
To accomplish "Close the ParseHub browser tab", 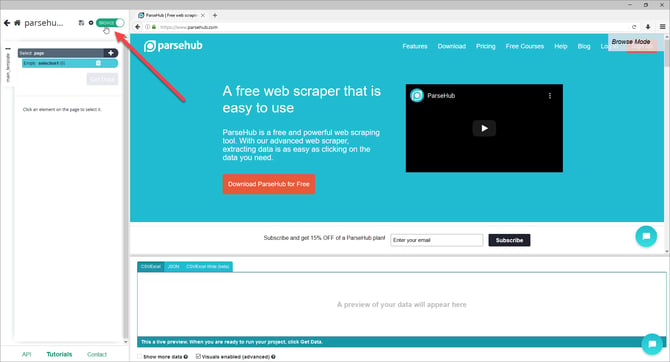I will [203, 15].
